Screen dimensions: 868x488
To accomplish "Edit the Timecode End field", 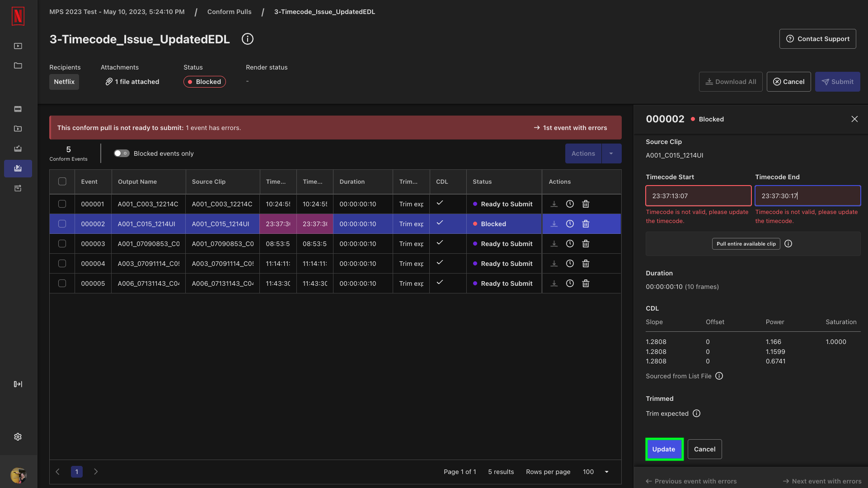I will point(808,196).
